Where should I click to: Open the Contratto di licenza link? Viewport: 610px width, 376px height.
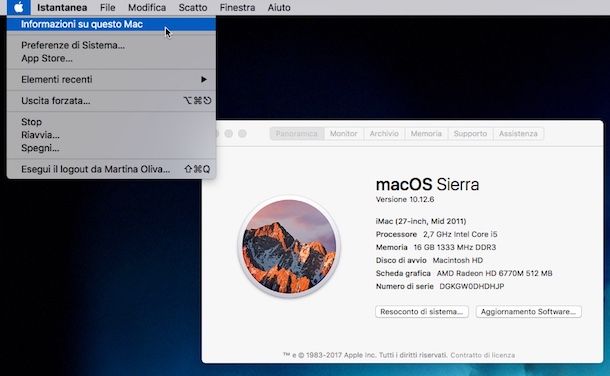click(482, 355)
